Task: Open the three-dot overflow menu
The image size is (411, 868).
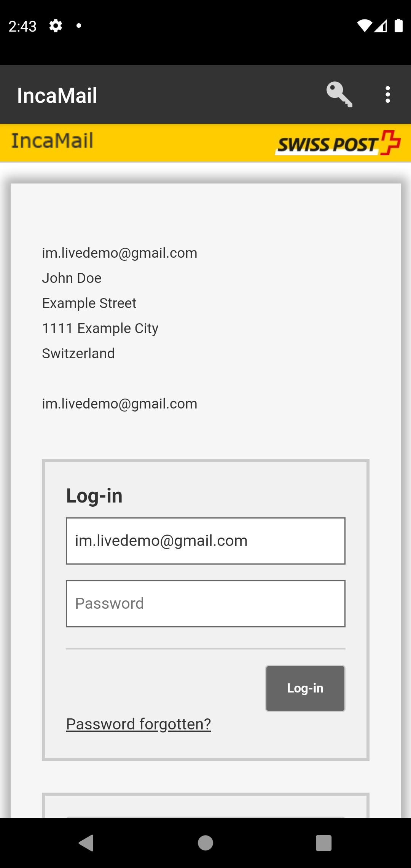Action: [387, 94]
